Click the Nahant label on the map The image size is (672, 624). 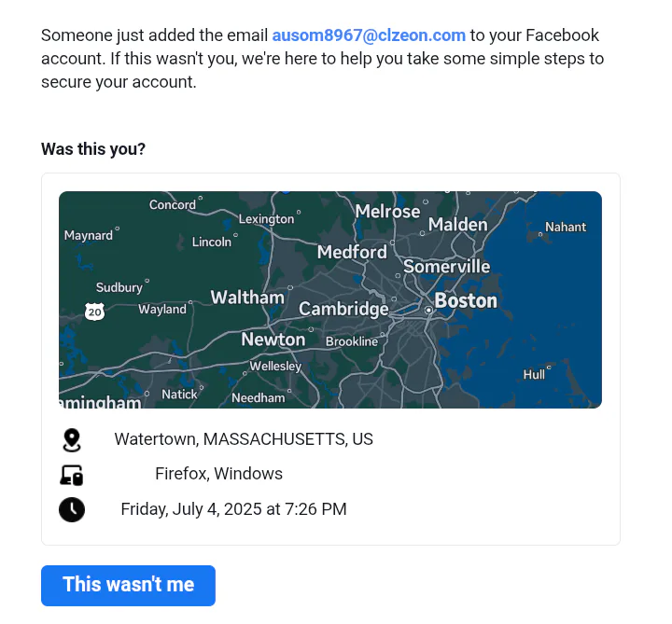tap(566, 227)
